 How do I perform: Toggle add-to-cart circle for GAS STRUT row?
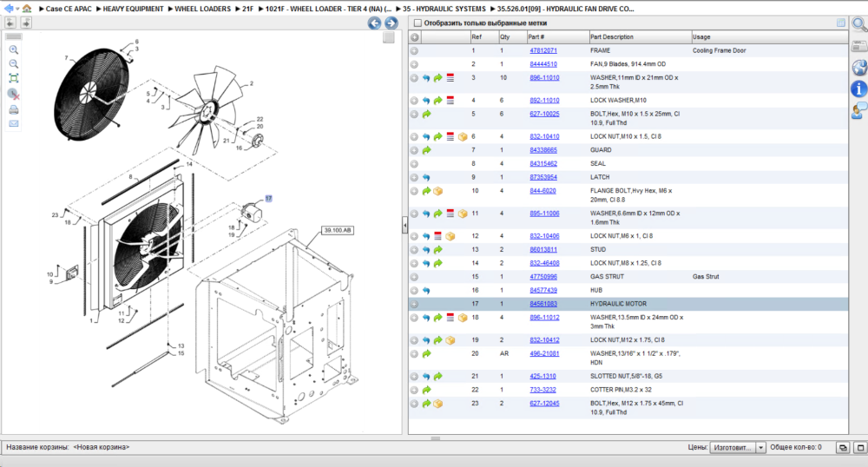pos(414,277)
